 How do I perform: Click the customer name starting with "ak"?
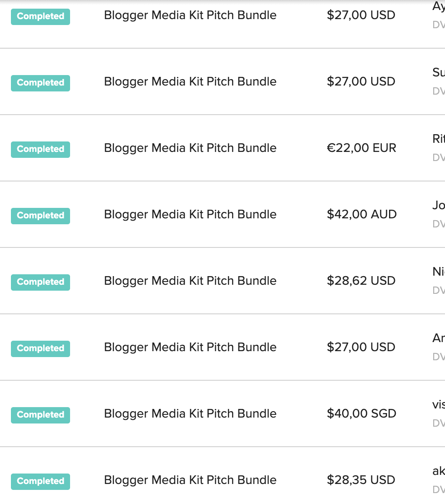point(439,471)
